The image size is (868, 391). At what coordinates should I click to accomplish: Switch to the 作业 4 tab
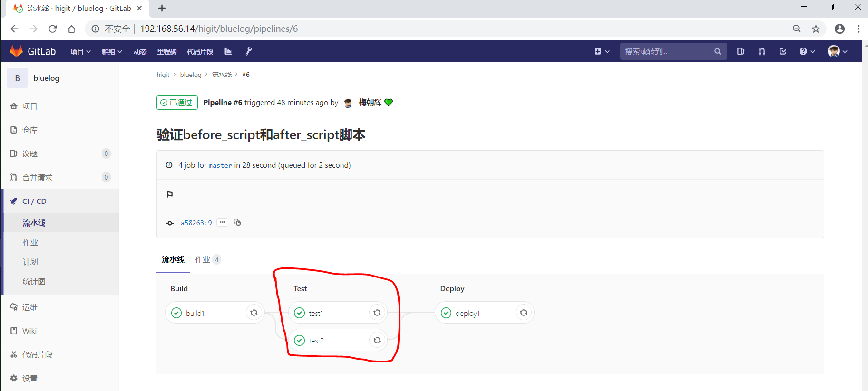(x=207, y=259)
